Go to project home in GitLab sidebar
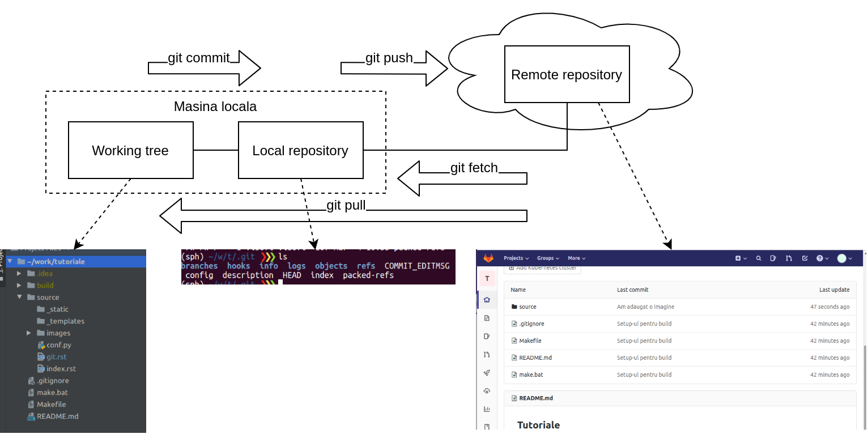 [x=487, y=300]
